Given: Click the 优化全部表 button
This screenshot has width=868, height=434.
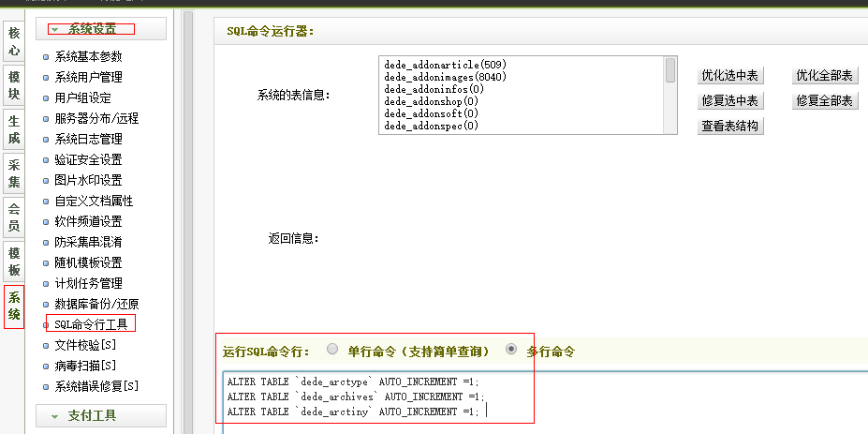Looking at the screenshot, I should tap(824, 76).
